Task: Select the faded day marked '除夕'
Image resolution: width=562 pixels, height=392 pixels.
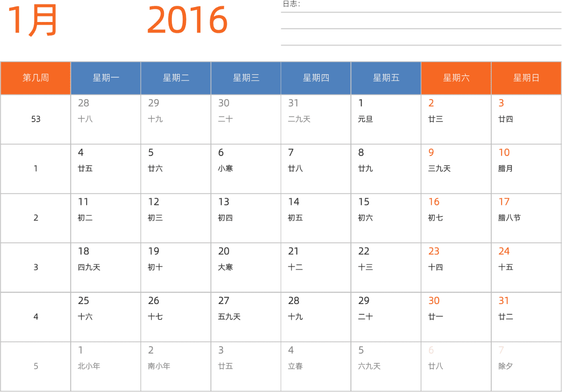Action: [526, 367]
